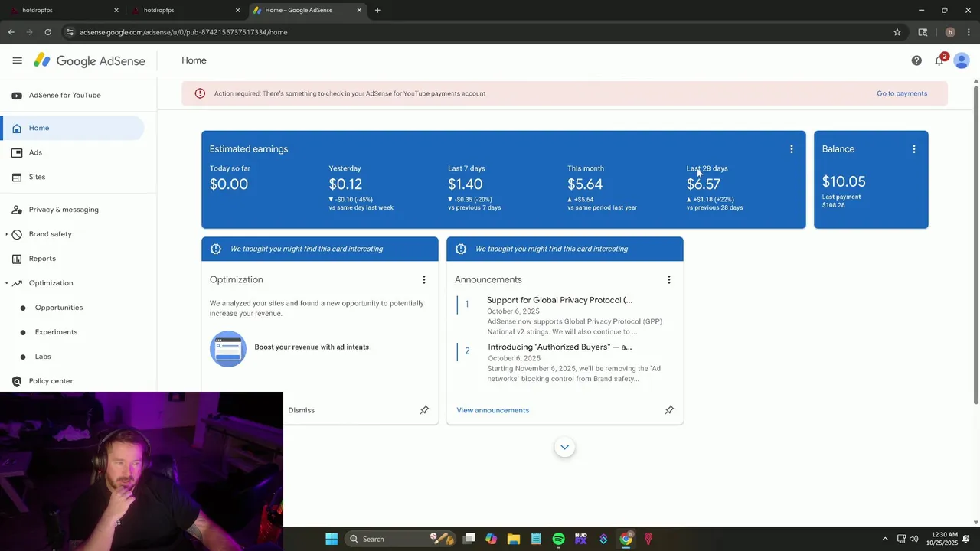
Task: Expand more cards with down chevron
Action: tap(564, 448)
